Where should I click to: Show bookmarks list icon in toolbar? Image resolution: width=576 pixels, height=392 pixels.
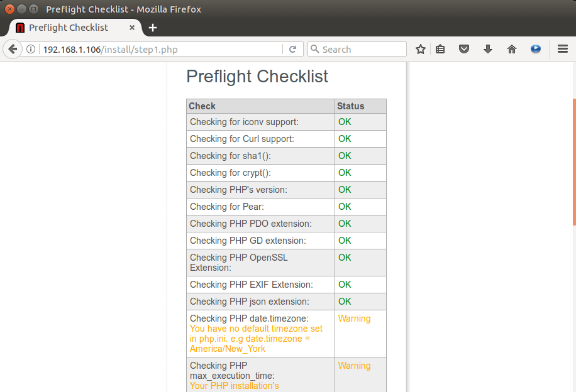(x=441, y=49)
